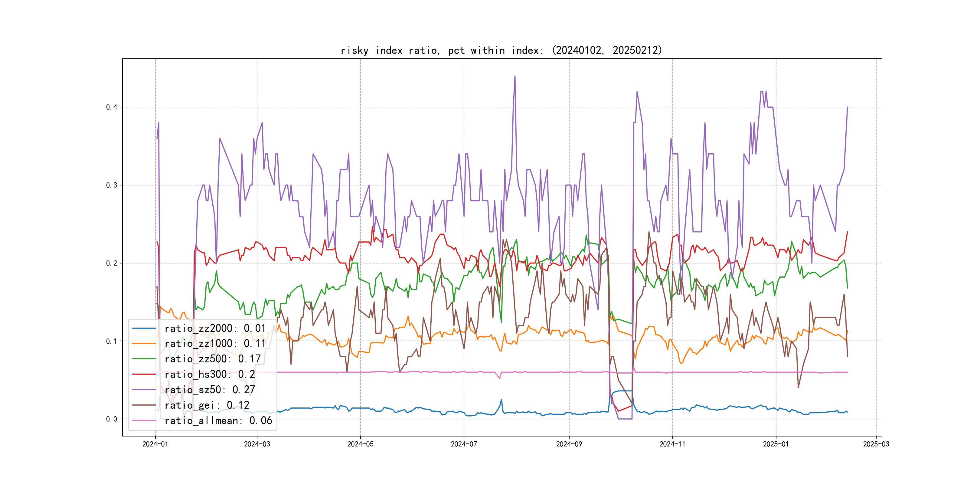This screenshot has width=980, height=490.
Task: Click the blue line swatch in legend
Action: pyautogui.click(x=144, y=328)
